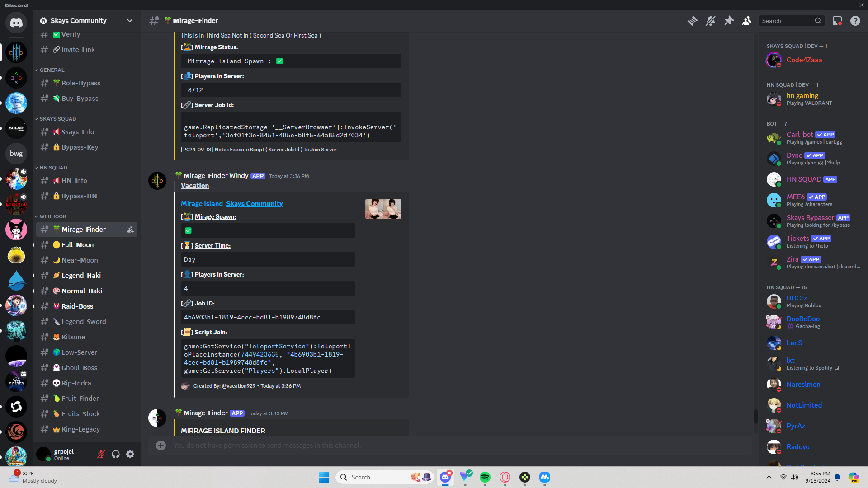Open the SOLAR server icon
Screen dimensions: 868x488
(x=16, y=128)
